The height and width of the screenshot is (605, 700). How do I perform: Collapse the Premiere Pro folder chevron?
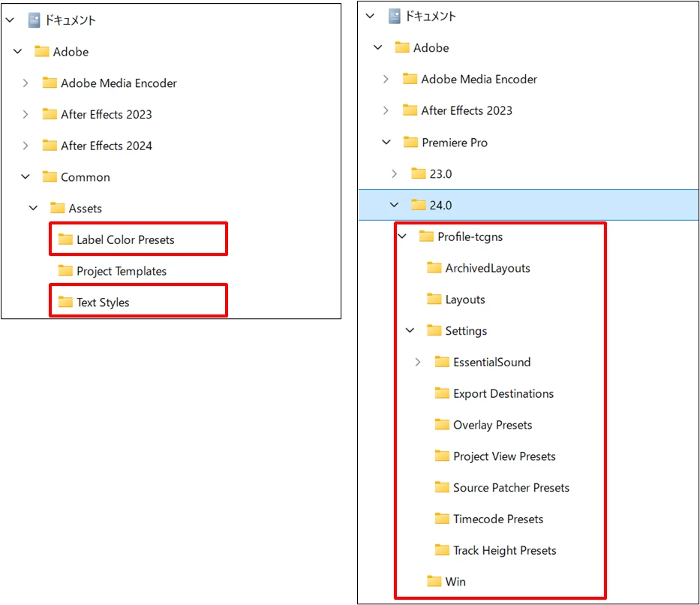click(x=386, y=143)
